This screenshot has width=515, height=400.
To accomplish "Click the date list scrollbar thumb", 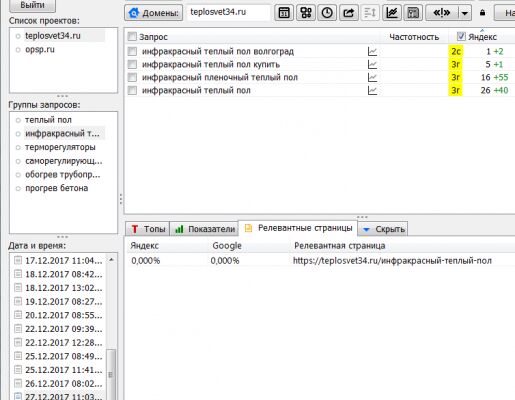I will click(x=111, y=374).
